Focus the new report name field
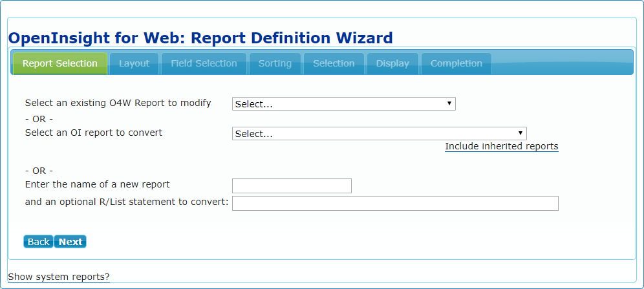The width and height of the screenshot is (644, 289). point(292,186)
